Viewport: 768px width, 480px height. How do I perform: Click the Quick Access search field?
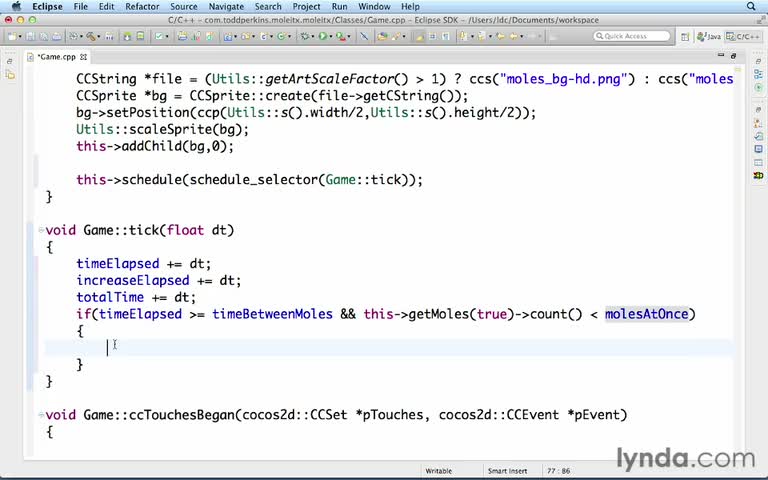631,36
